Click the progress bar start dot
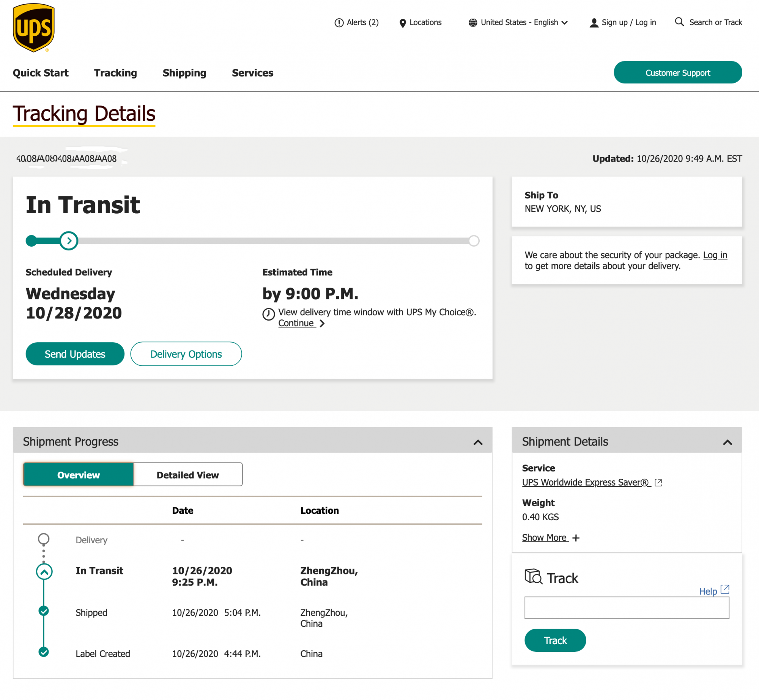Image resolution: width=759 pixels, height=700 pixels. point(31,241)
